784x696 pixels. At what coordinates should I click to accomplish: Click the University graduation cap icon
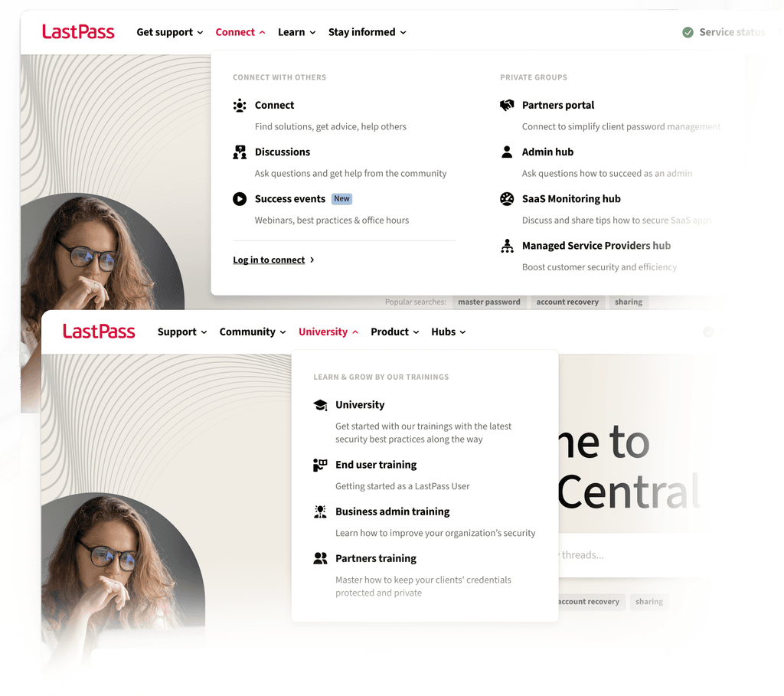pyautogui.click(x=321, y=405)
